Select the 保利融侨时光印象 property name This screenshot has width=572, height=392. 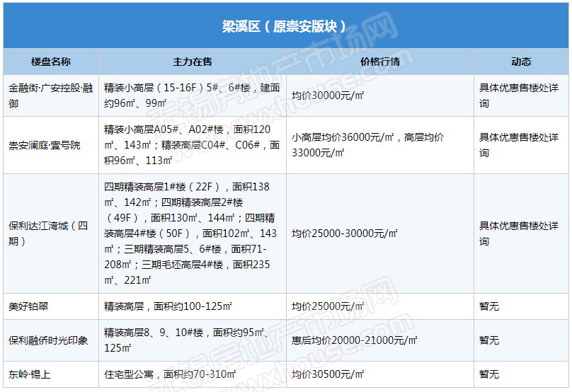[x=48, y=340]
